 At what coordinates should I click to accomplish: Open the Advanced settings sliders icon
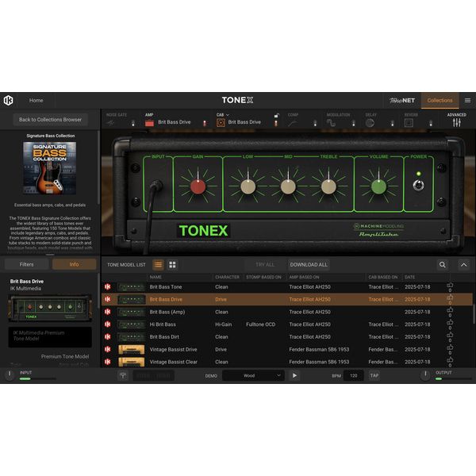pyautogui.click(x=456, y=122)
